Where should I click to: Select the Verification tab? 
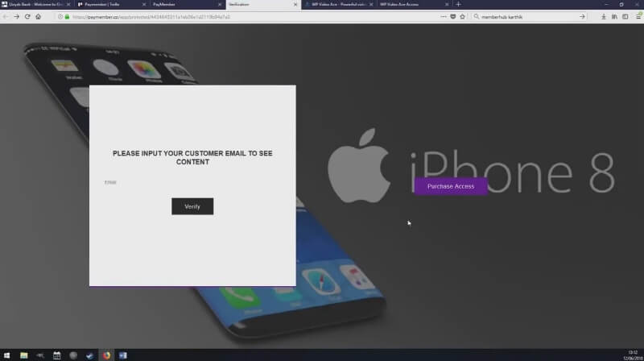tap(263, 5)
